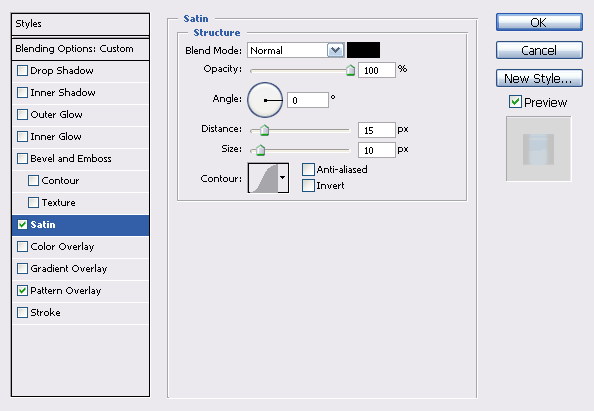Image resolution: width=594 pixels, height=411 pixels.
Task: Select the Drop Shadow label
Action: [x=62, y=71]
